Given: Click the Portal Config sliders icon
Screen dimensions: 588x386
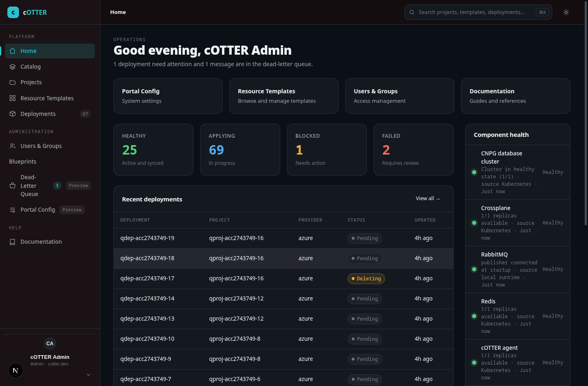Looking at the screenshot, I should pos(12,210).
